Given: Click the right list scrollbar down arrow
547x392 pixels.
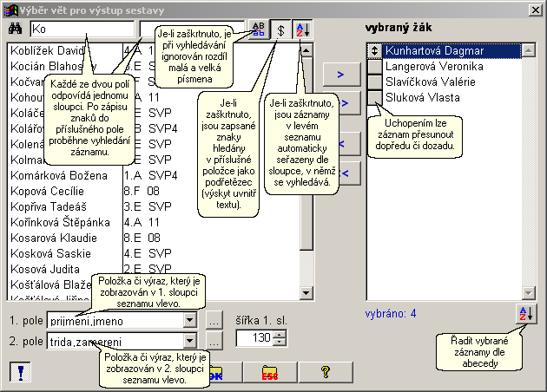Looking at the screenshot, I should [x=529, y=292].
